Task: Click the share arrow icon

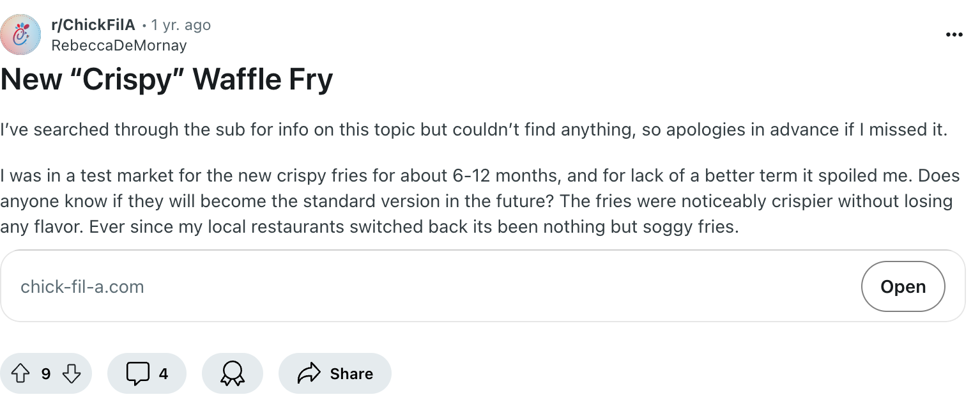Action: (309, 373)
